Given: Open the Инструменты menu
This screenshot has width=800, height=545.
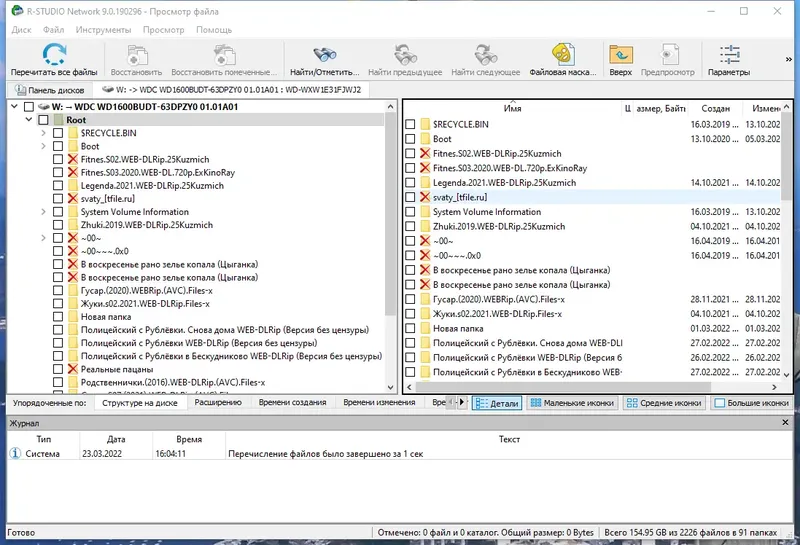Looking at the screenshot, I should click(x=104, y=30).
